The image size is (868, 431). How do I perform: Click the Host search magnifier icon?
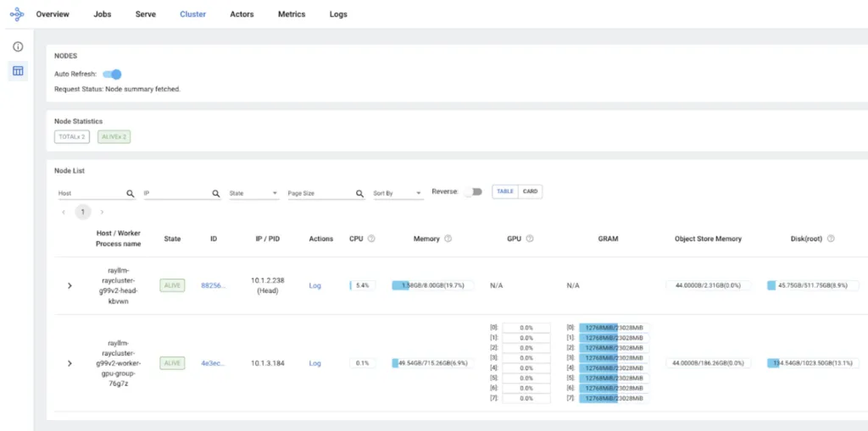(x=131, y=194)
